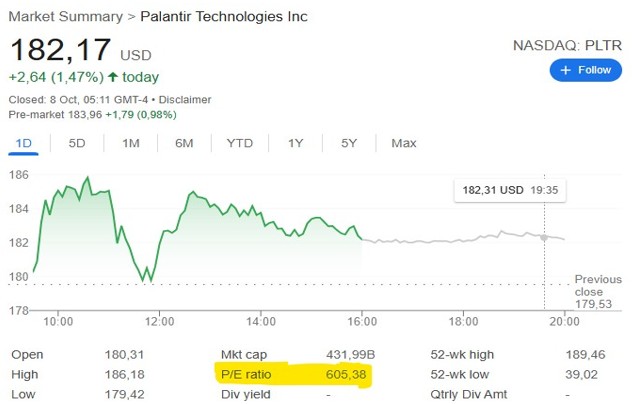Viewport: 635px width, 404px height.
Task: Show the Max time range
Action: tap(404, 143)
